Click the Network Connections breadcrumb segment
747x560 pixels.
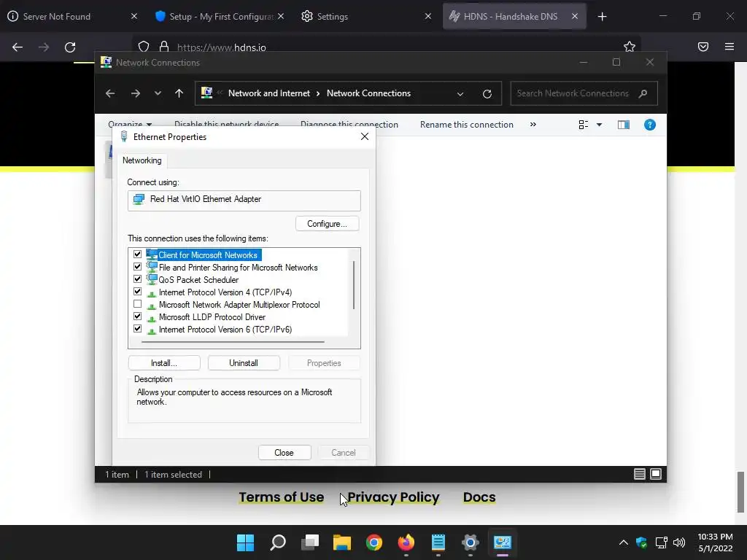tap(368, 93)
